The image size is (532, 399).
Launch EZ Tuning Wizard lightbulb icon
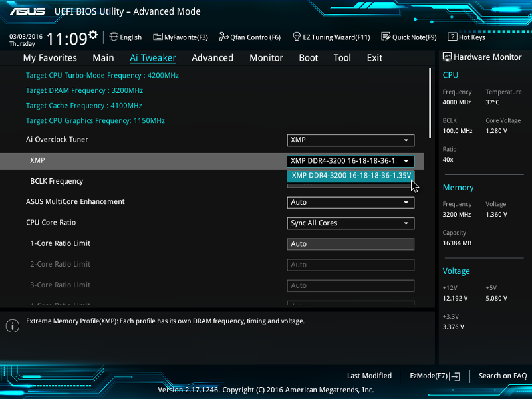[x=297, y=37]
